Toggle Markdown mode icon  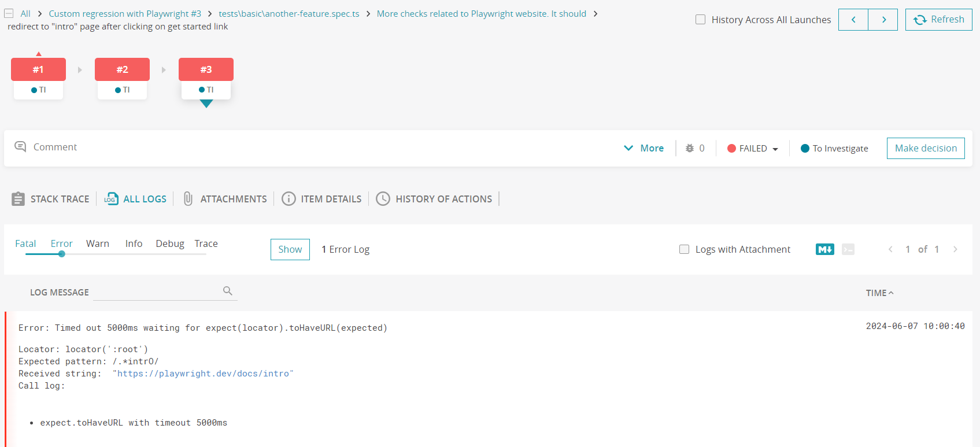[825, 249]
